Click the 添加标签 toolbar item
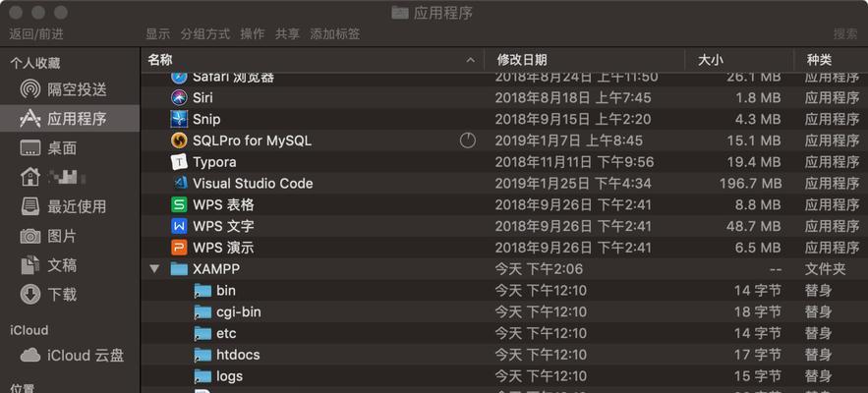The height and width of the screenshot is (393, 868). click(x=335, y=33)
